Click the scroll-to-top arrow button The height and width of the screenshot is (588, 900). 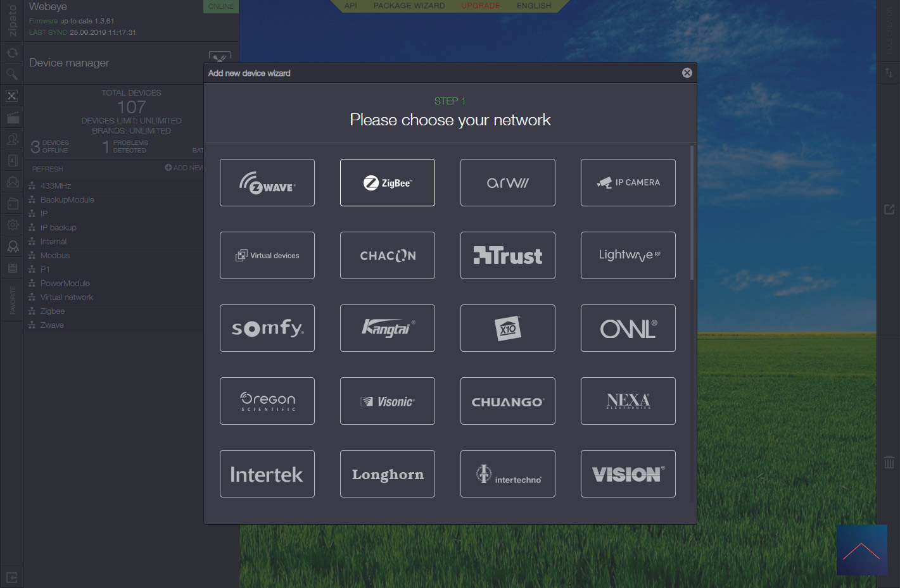tap(861, 550)
